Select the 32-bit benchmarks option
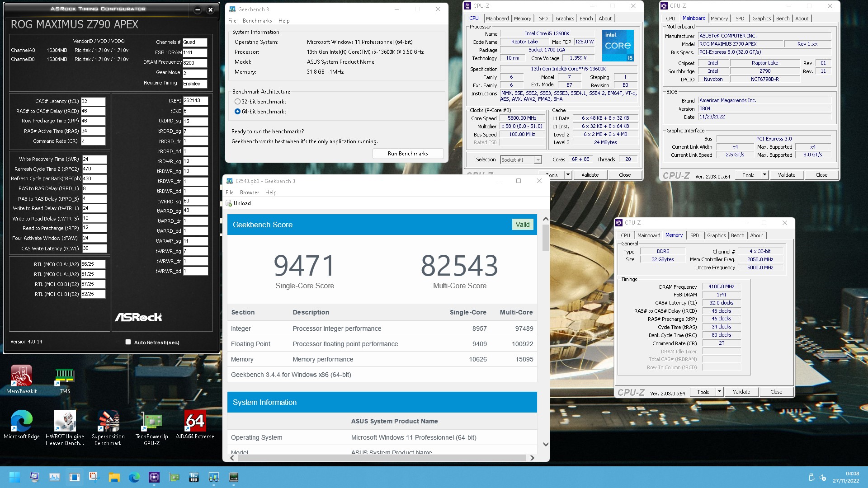The width and height of the screenshot is (868, 488). point(237,102)
